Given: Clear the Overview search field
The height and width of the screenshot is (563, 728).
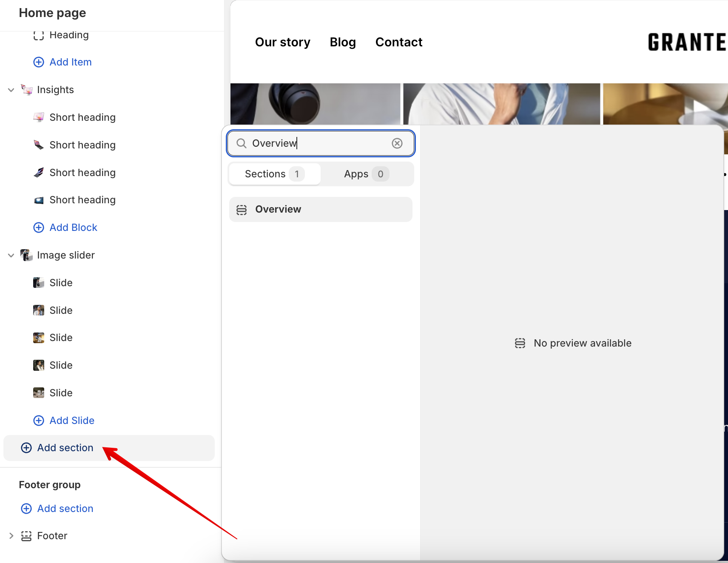Looking at the screenshot, I should coord(397,143).
